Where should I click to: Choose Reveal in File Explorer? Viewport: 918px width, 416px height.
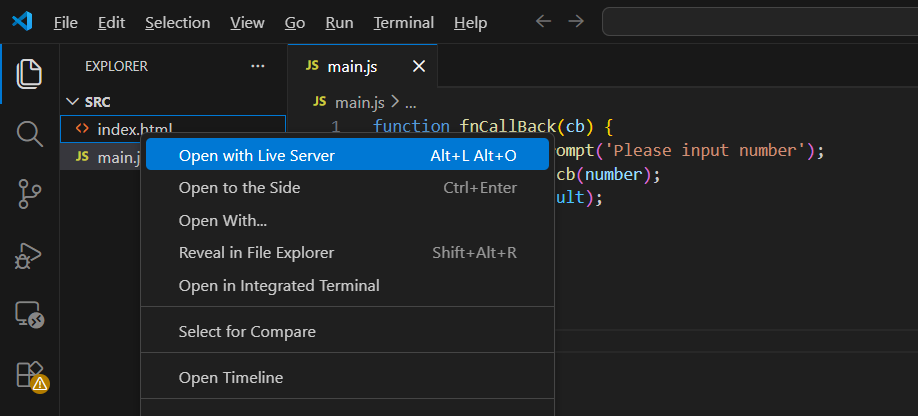(x=256, y=252)
